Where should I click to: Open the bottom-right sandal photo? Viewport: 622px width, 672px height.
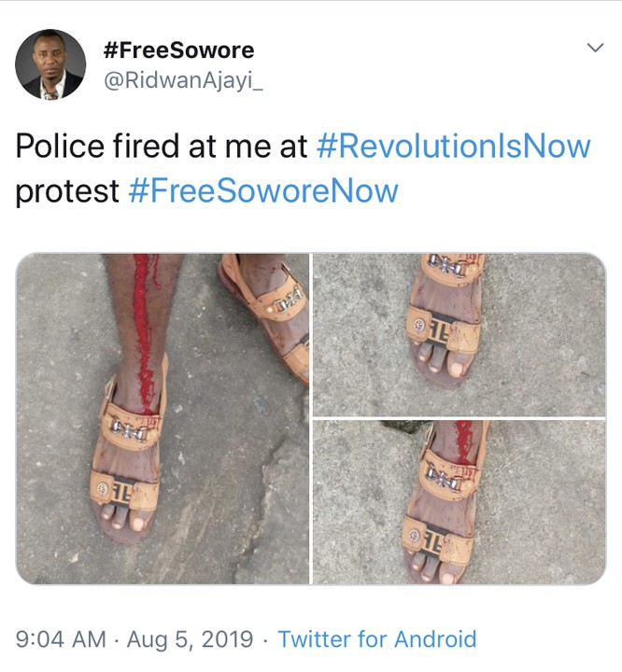pos(459,502)
